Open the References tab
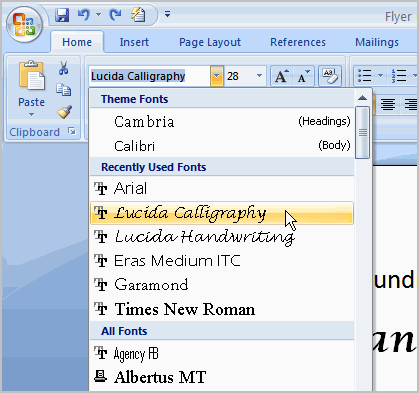Viewport: 419px width, 393px height. tap(298, 42)
